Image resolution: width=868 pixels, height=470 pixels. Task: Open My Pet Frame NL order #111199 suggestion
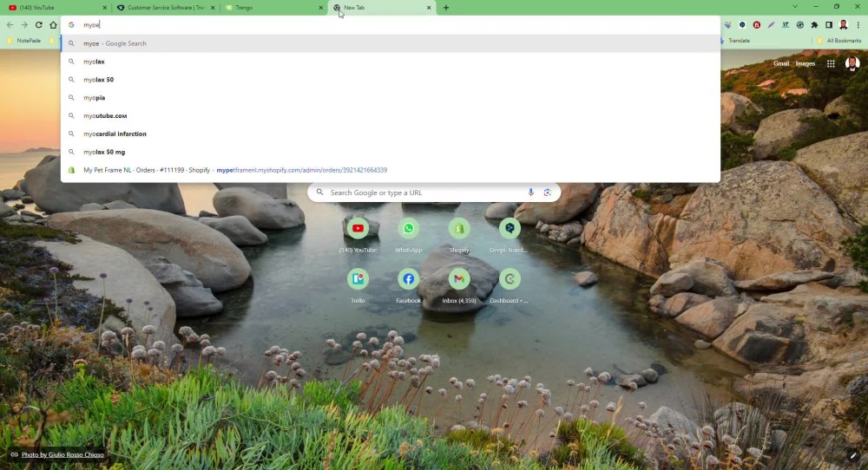(x=391, y=170)
